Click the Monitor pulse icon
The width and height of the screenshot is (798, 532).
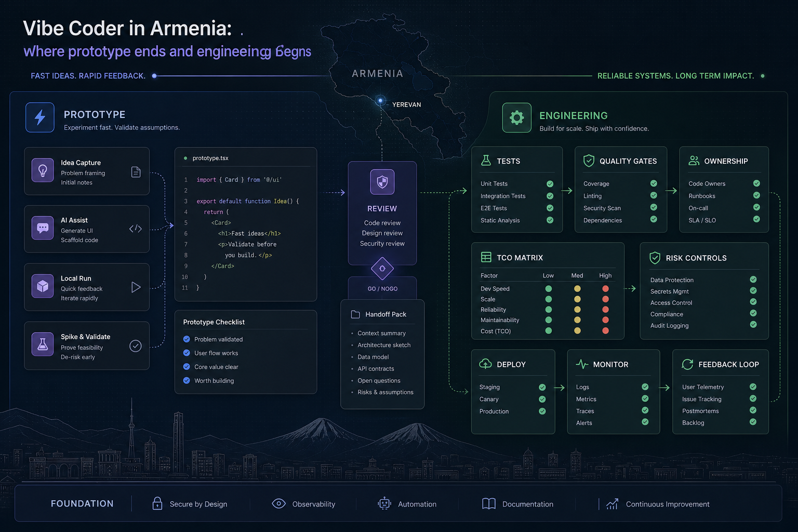click(582, 364)
